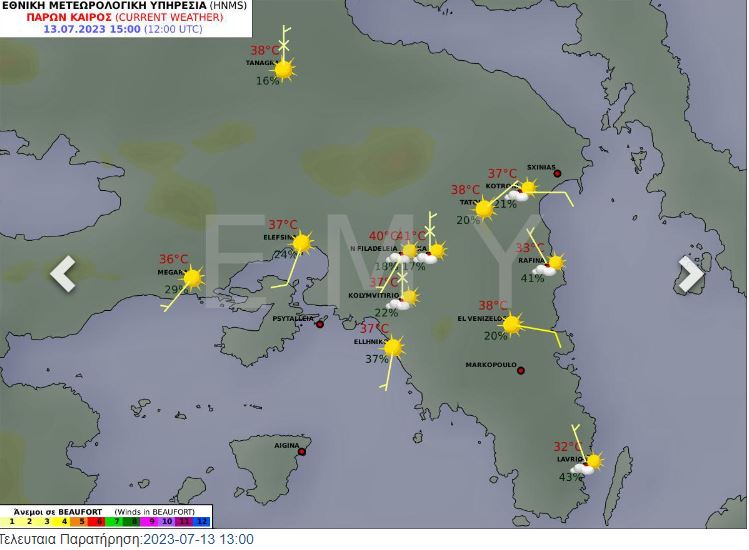Select the Aigina station marker dot
The image size is (749, 550).
coord(301,452)
